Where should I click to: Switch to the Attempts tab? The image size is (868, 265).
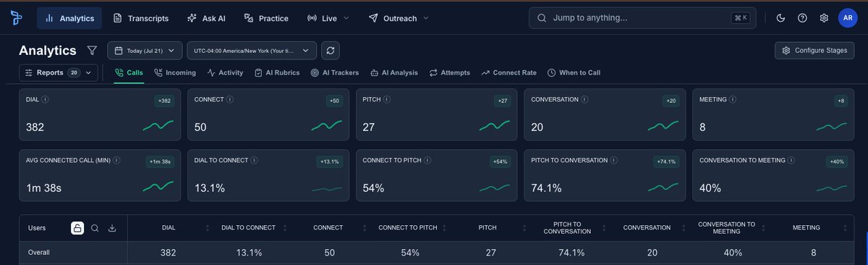click(x=449, y=72)
